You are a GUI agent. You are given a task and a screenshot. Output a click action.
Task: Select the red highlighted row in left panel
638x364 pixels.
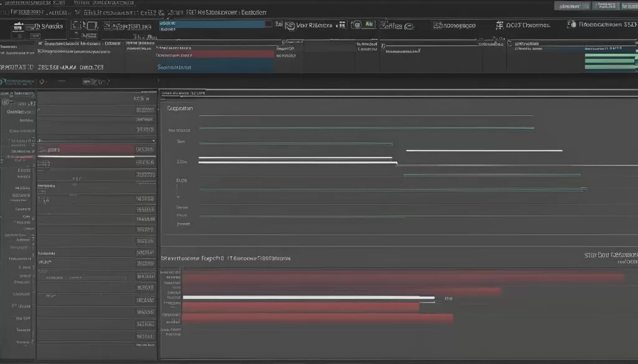click(86, 150)
